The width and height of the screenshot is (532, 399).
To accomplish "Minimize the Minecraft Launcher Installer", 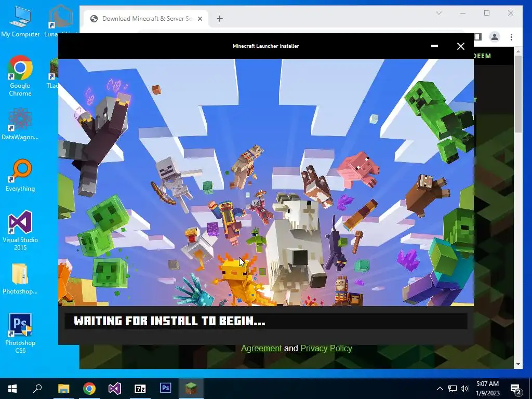I will pyautogui.click(x=434, y=46).
